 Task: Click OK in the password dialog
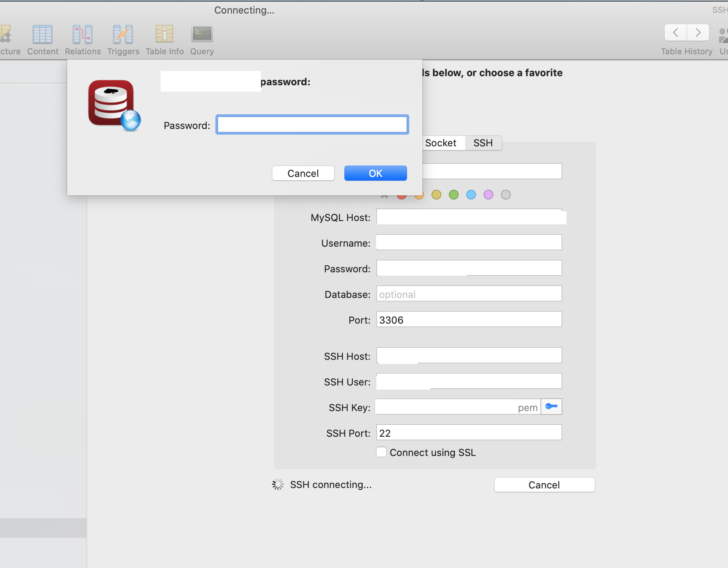[x=376, y=173]
